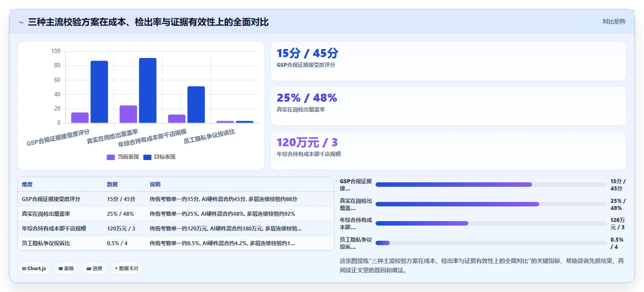Click table data cell 0.5% / 4

click(x=117, y=243)
